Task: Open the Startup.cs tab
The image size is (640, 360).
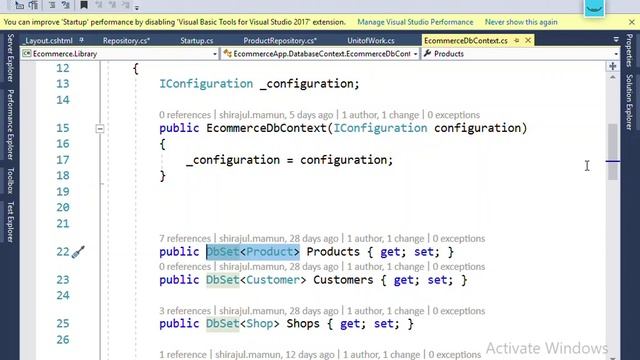Action: tap(197, 40)
